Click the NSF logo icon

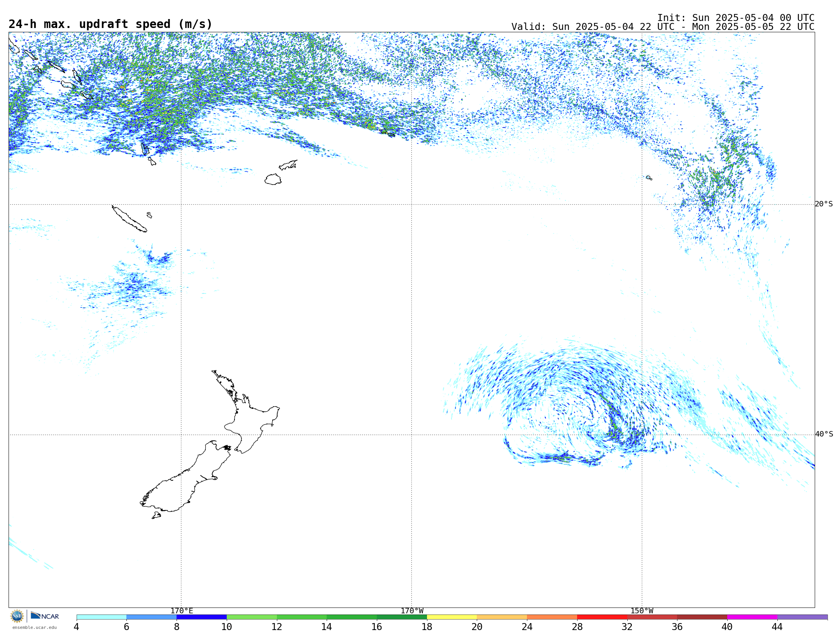pyautogui.click(x=17, y=616)
